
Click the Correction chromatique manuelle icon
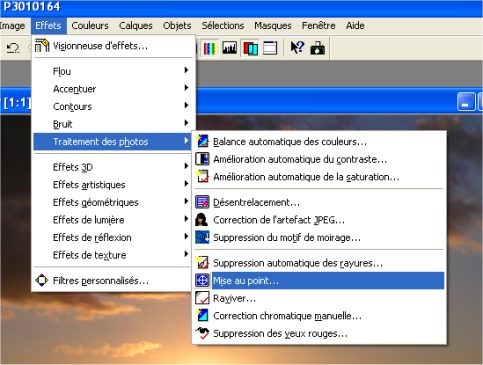pos(202,316)
